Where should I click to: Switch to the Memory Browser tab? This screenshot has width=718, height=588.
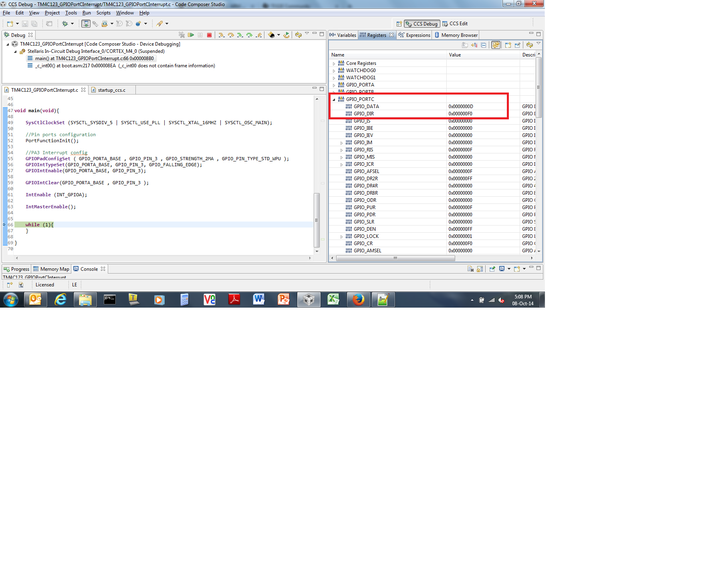click(456, 35)
